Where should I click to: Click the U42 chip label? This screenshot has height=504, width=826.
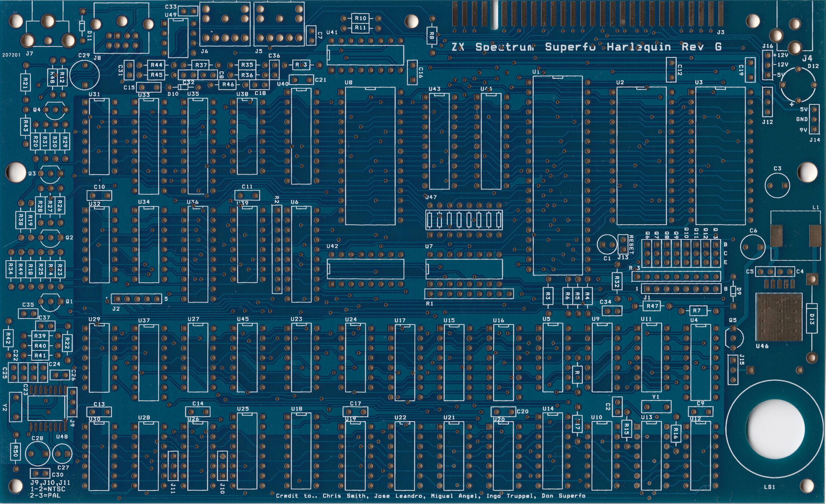coord(332,246)
